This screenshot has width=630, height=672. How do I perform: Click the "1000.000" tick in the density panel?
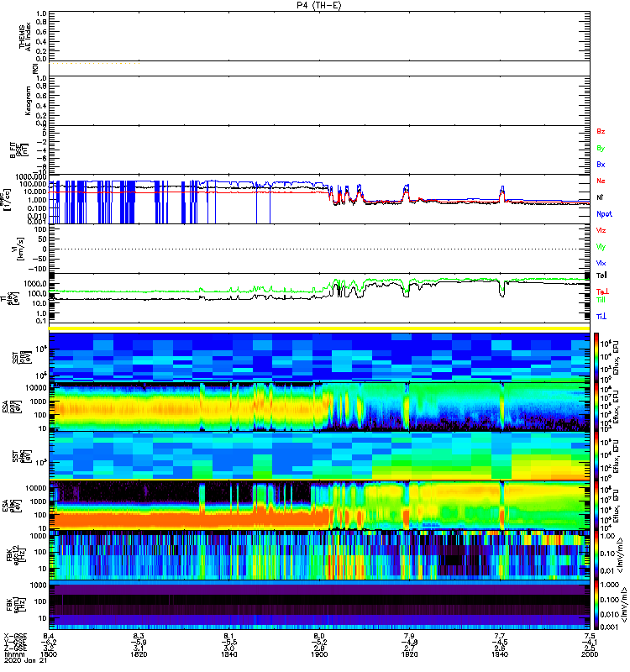click(30, 176)
